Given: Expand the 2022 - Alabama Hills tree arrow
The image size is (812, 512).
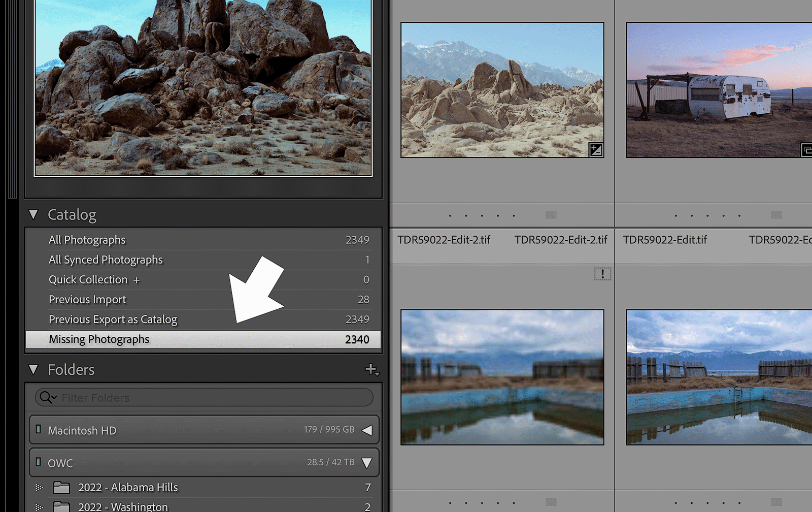Looking at the screenshot, I should [39, 487].
